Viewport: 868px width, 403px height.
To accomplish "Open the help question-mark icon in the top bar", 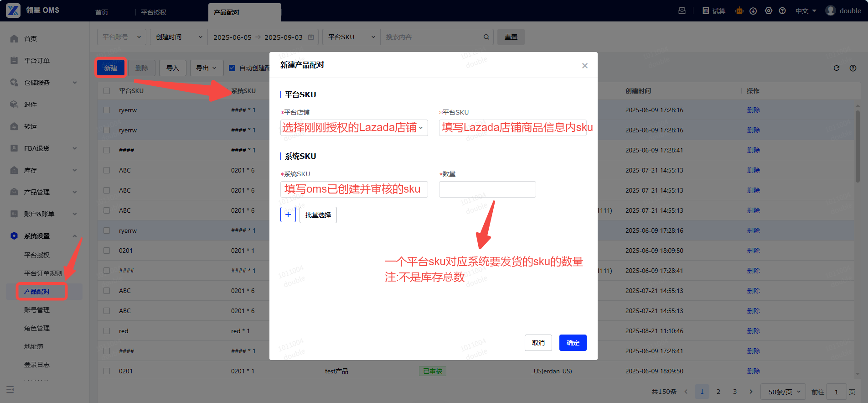I will 782,10.
